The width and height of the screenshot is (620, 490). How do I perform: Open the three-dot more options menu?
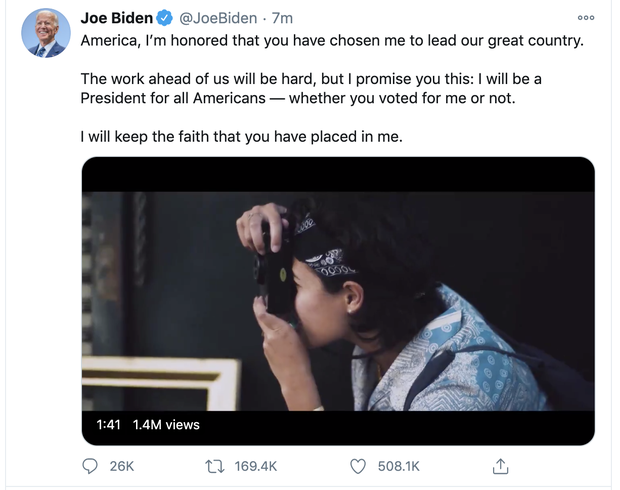point(585,19)
